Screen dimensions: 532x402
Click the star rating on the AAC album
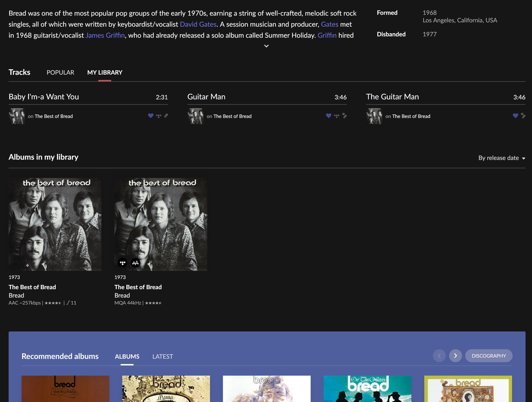click(x=53, y=303)
